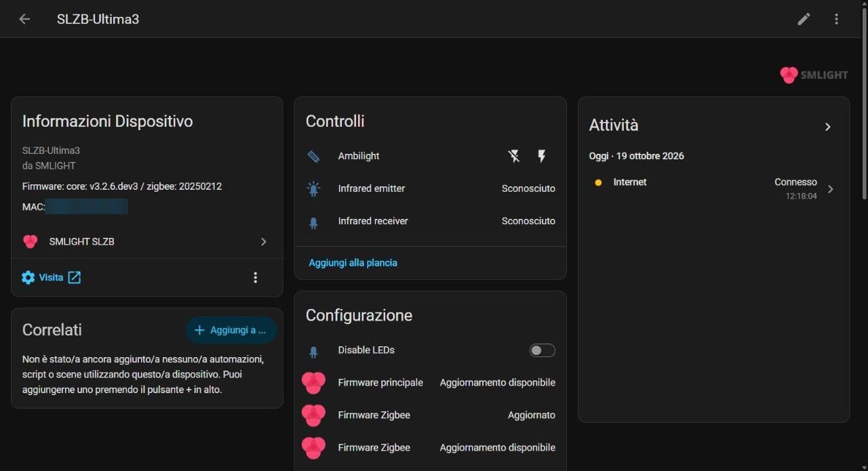868x471 pixels.
Task: Toggle the Disable LEDs switch
Action: point(542,350)
